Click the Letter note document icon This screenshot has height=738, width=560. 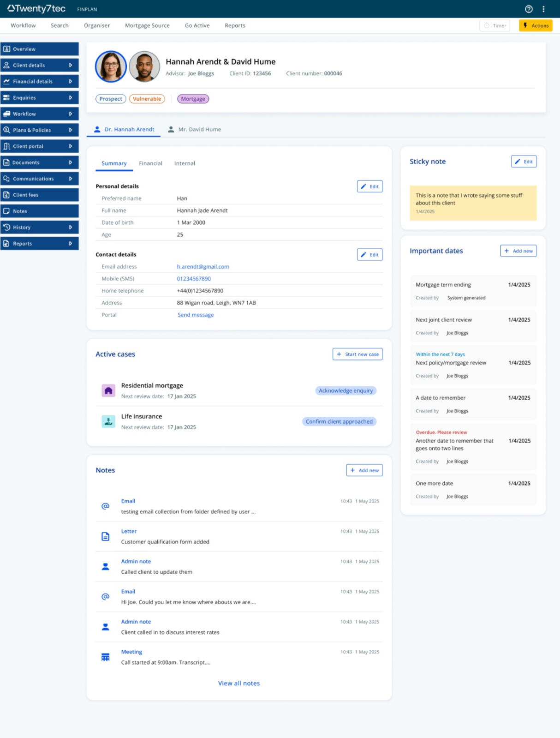(x=106, y=536)
